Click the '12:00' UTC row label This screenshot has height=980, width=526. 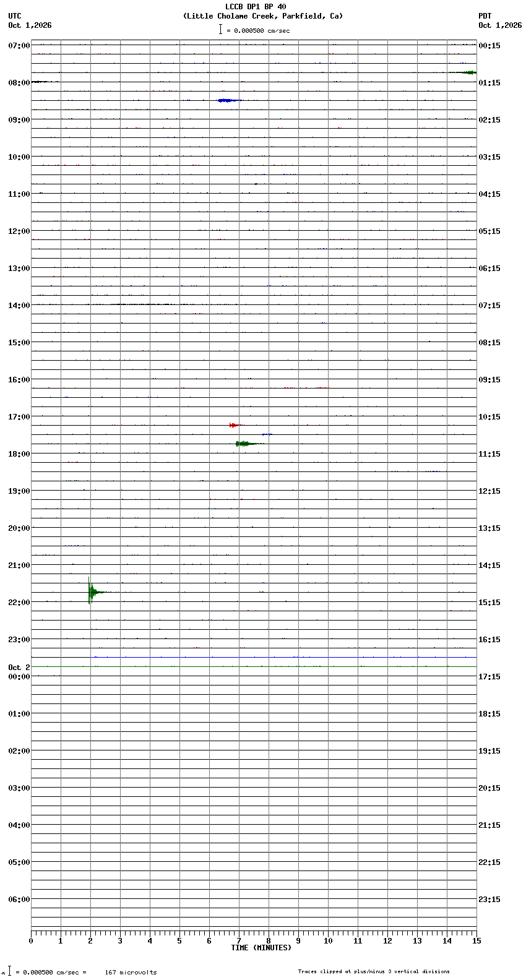click(x=19, y=231)
